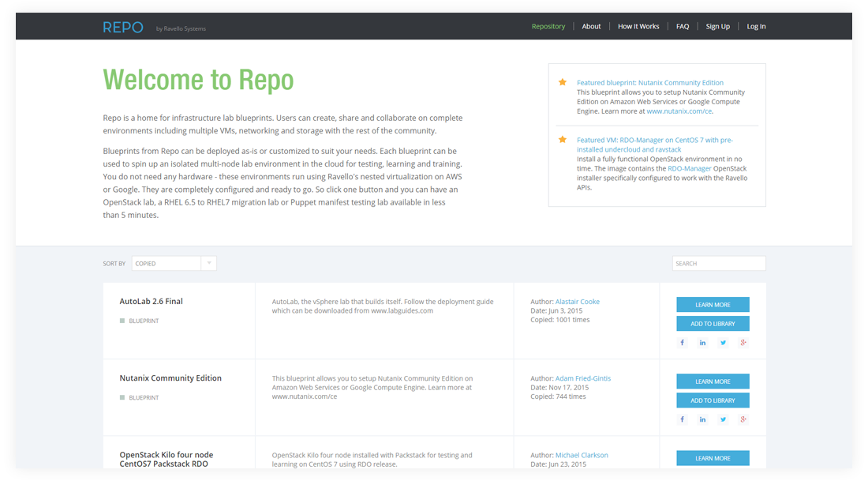
Task: Share AutoLab 2.6 Final on LinkedIn
Action: (702, 343)
